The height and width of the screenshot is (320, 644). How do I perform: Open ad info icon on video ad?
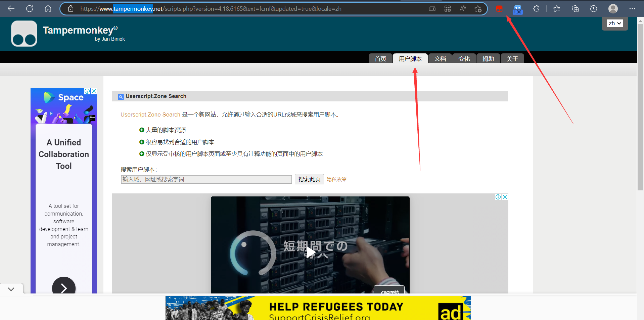(x=498, y=197)
